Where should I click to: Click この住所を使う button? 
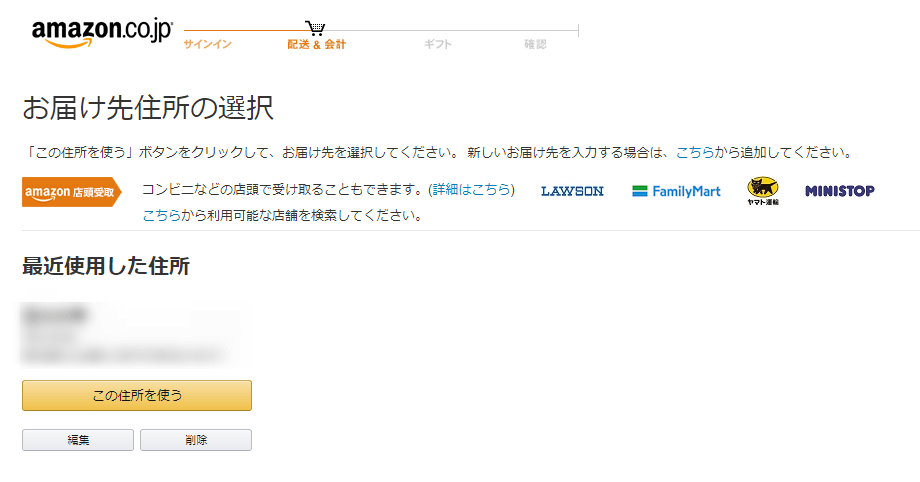click(137, 395)
